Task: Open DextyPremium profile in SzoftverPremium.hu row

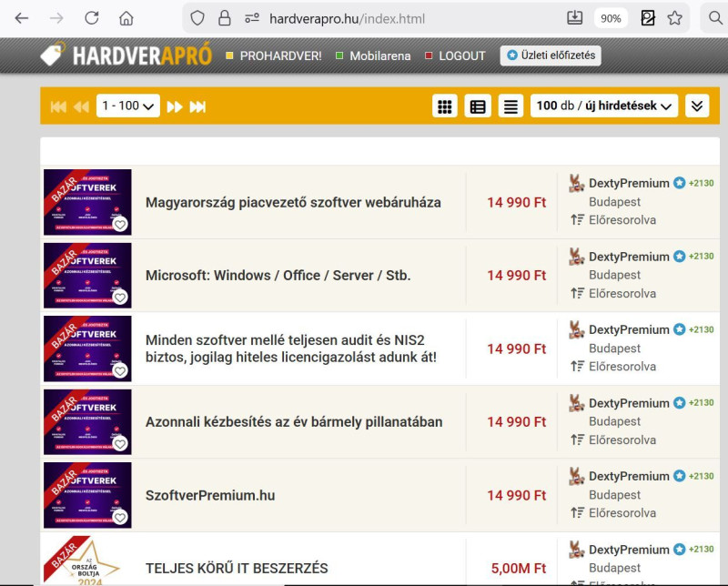Action: [x=629, y=476]
